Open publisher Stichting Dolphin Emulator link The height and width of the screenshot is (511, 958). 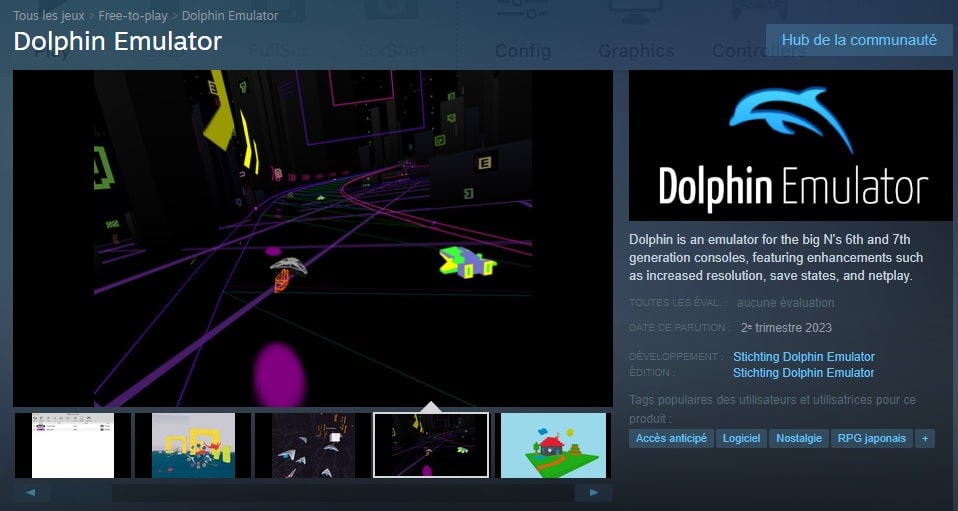point(803,372)
